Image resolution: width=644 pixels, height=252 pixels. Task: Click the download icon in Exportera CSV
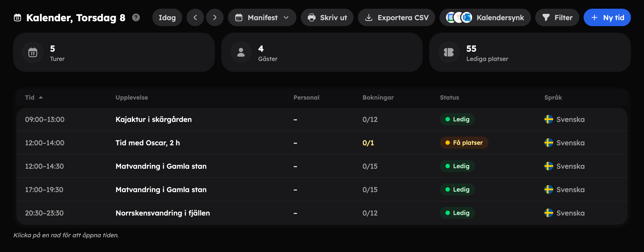pyautogui.click(x=369, y=17)
